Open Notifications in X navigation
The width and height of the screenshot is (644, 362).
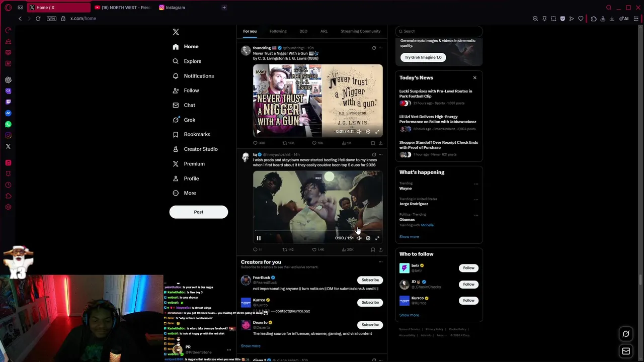click(193, 76)
